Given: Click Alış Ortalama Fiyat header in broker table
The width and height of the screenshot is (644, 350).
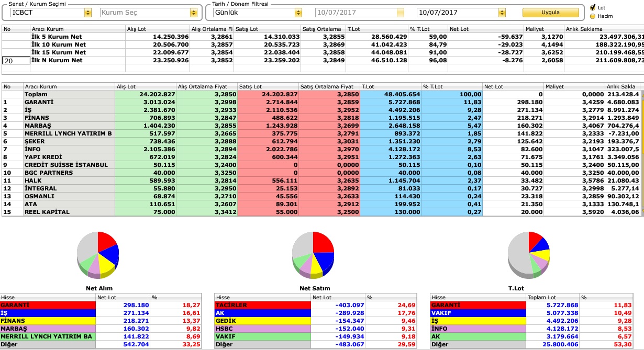Looking at the screenshot, I should coord(206,86).
